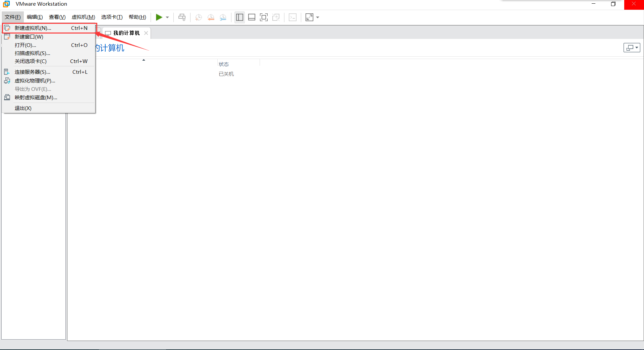Click the Unity mode toolbar icon
The height and width of the screenshot is (350, 644).
point(276,17)
